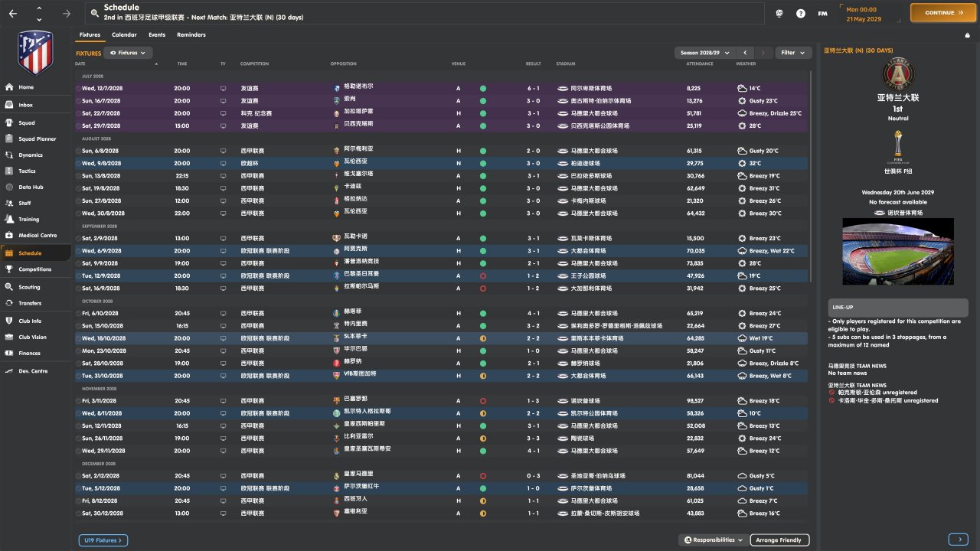Click the Arrange Friendly button
The height and width of the screenshot is (551, 980).
(779, 540)
